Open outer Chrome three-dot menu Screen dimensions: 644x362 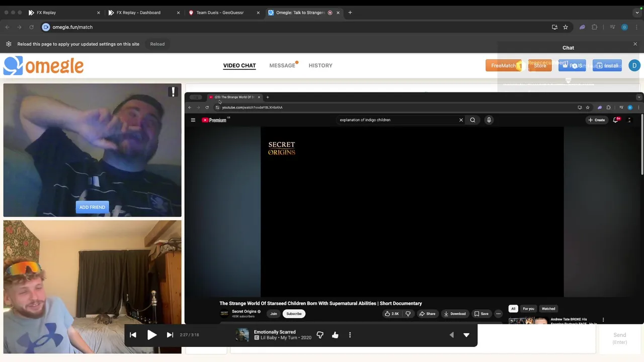[x=636, y=27]
